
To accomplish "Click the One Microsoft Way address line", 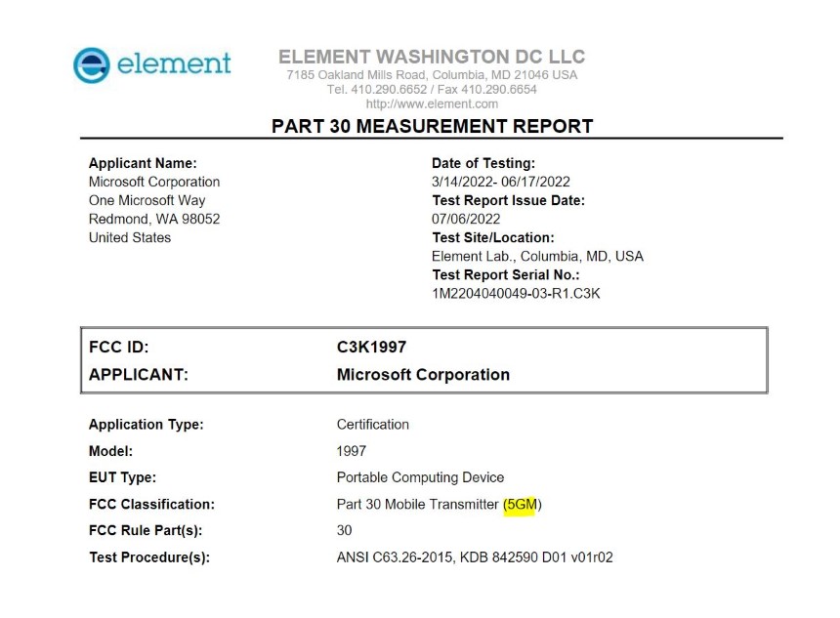I will pos(147,201).
